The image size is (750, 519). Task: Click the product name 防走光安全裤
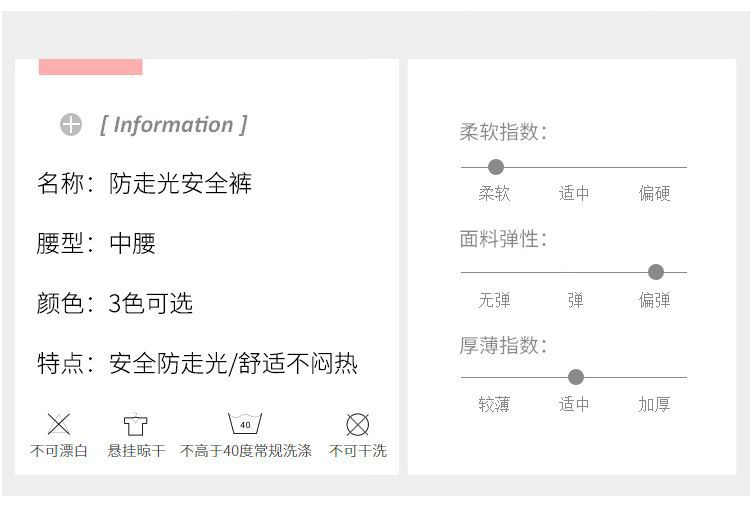181,184
